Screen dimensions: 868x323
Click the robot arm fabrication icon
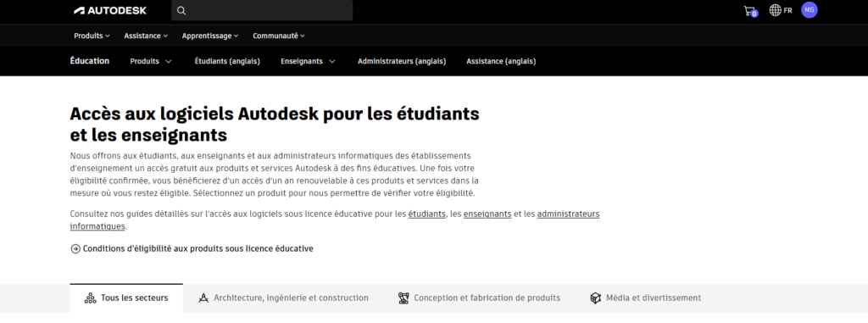[x=403, y=298]
